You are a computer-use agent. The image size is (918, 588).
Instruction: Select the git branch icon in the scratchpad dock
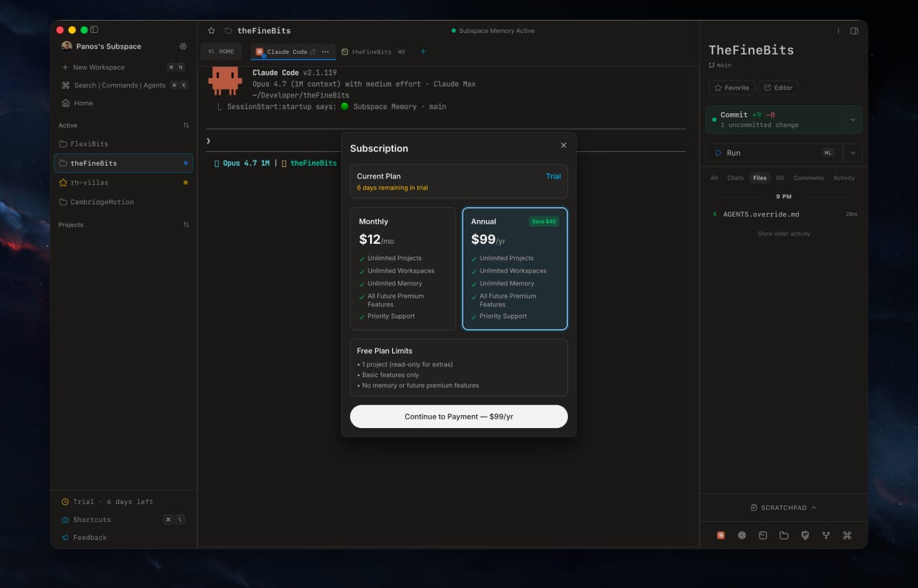[825, 535]
